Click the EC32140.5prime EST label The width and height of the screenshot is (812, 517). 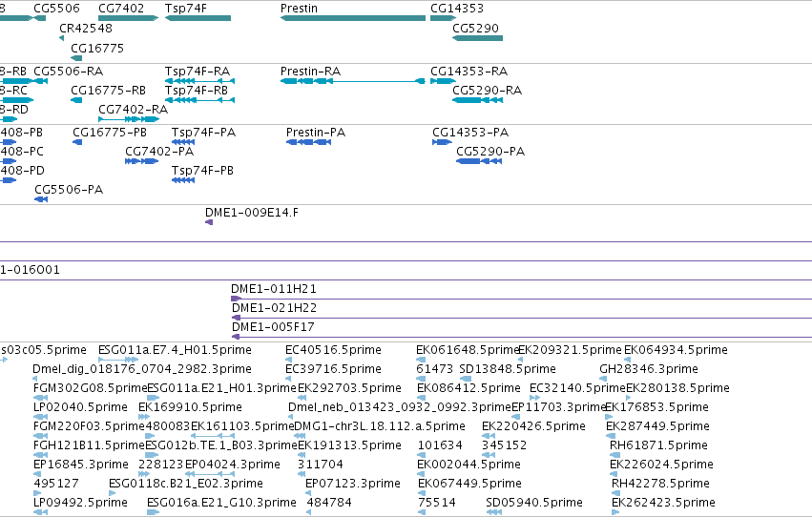tap(578, 388)
